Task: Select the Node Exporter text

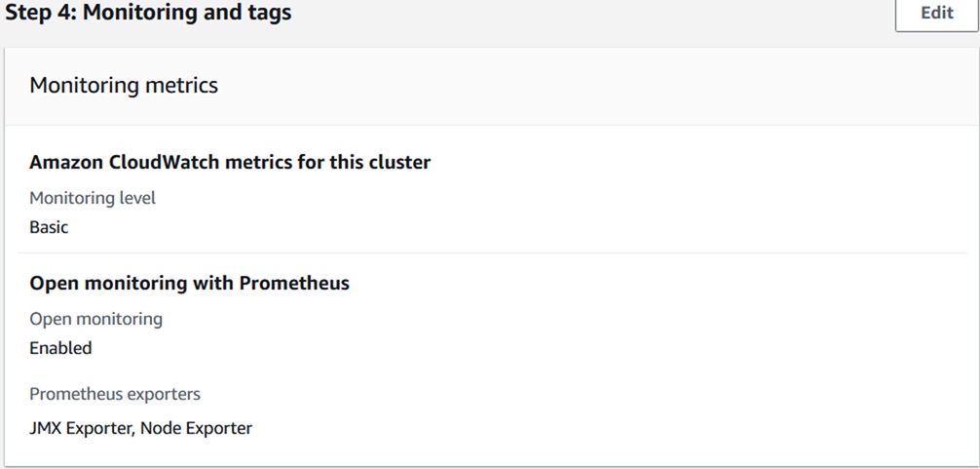Action: 196,428
